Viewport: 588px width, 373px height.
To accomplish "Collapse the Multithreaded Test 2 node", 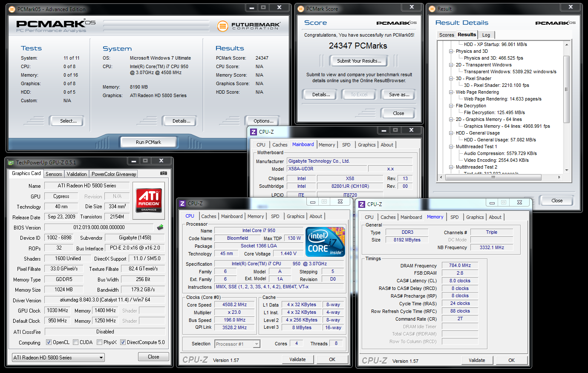I will click(x=451, y=167).
